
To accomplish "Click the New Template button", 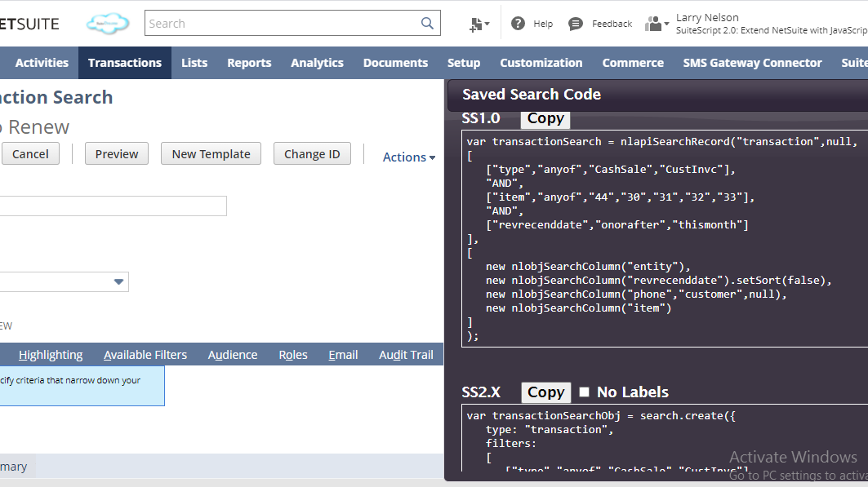I will point(211,153).
